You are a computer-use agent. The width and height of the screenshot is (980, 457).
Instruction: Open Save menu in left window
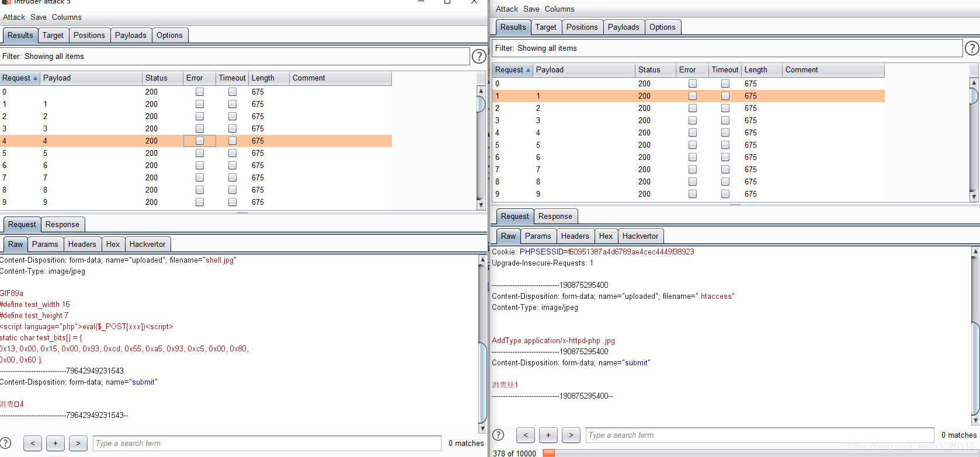(x=39, y=17)
